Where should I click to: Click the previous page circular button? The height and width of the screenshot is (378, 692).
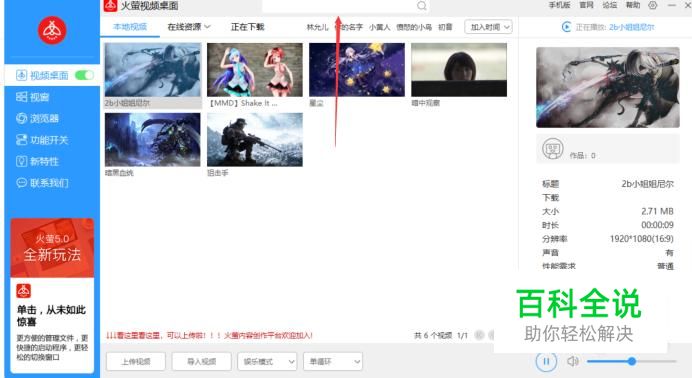click(479, 335)
